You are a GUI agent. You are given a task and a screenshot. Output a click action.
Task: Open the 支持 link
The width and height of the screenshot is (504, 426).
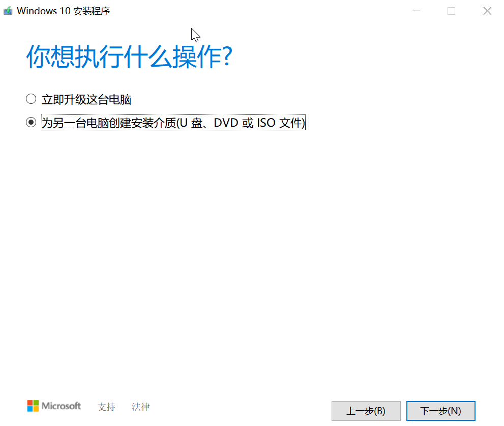point(106,407)
